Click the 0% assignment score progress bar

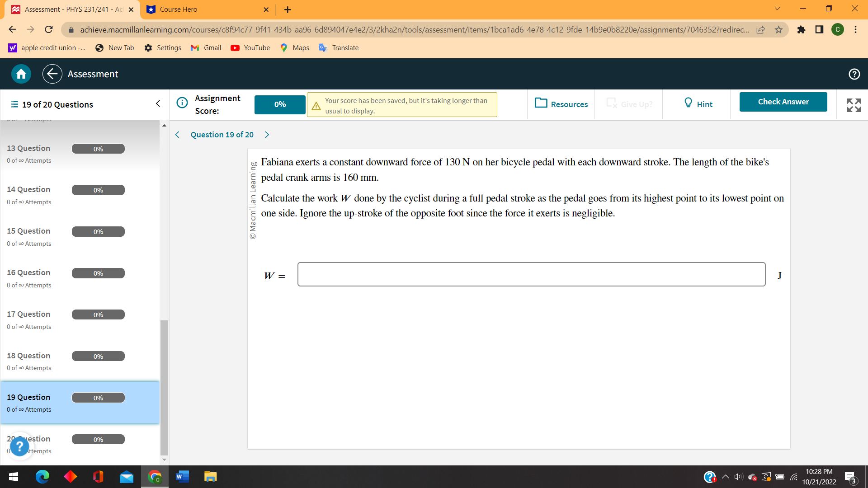click(279, 104)
